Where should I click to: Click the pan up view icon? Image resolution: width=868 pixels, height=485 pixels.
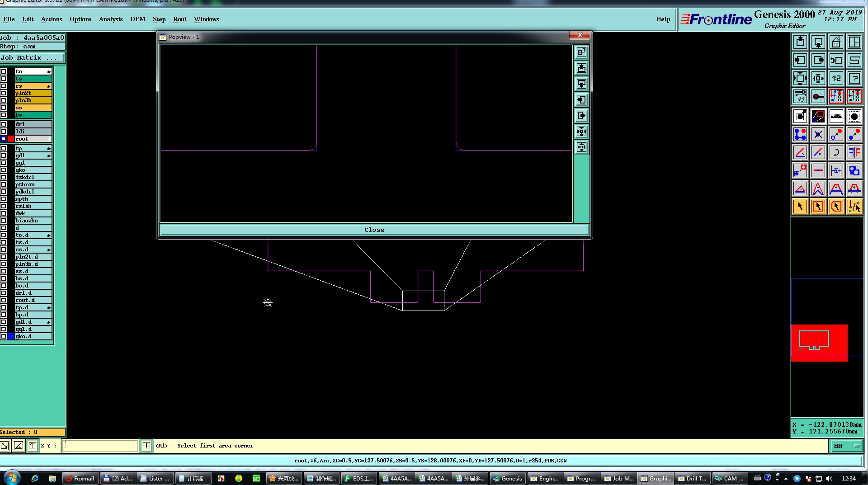(x=800, y=42)
